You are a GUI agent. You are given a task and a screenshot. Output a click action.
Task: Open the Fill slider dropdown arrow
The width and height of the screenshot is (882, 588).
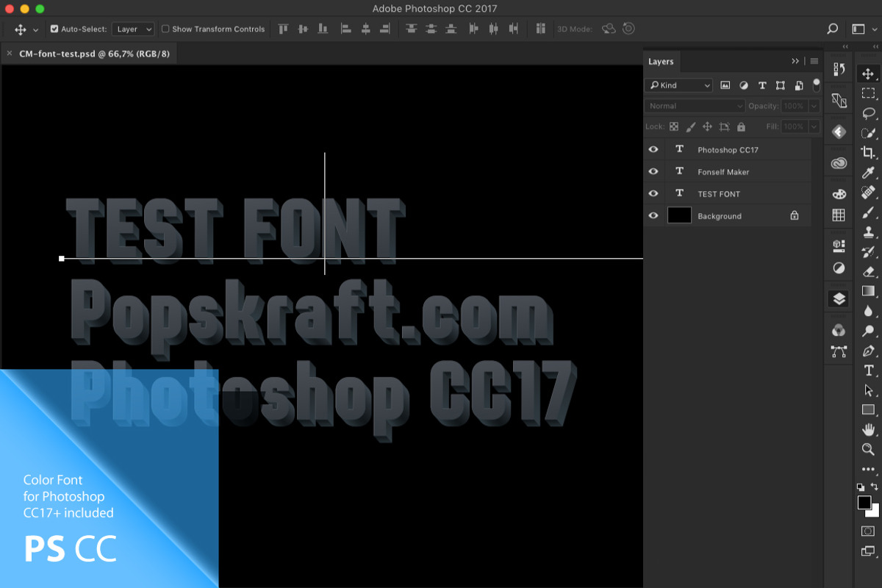click(814, 126)
